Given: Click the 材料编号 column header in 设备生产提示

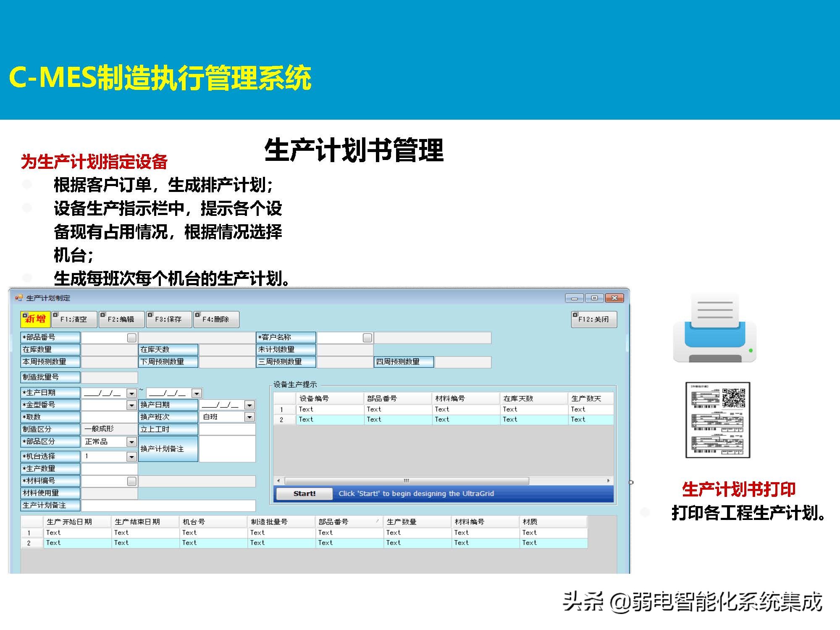Looking at the screenshot, I should point(466,398).
